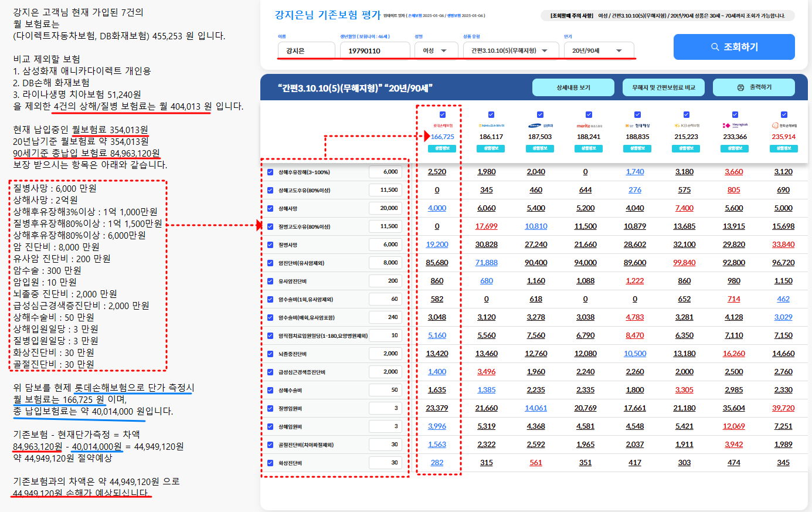
Task: Open the 만기 dropdown showing 20년/90세
Action: tap(599, 50)
